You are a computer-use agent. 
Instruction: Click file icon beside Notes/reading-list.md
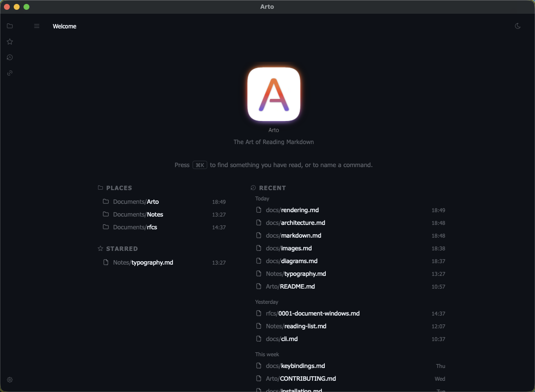(259, 326)
